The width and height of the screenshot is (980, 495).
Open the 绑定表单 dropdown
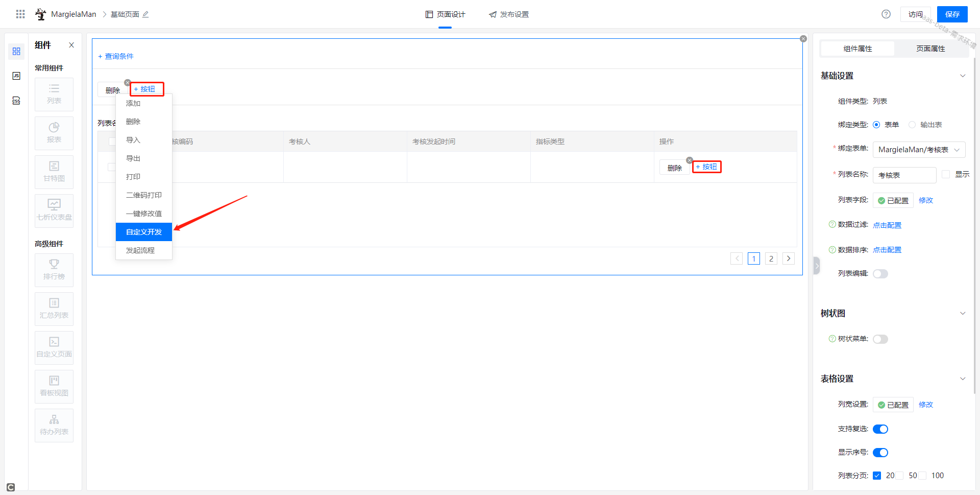(x=919, y=150)
